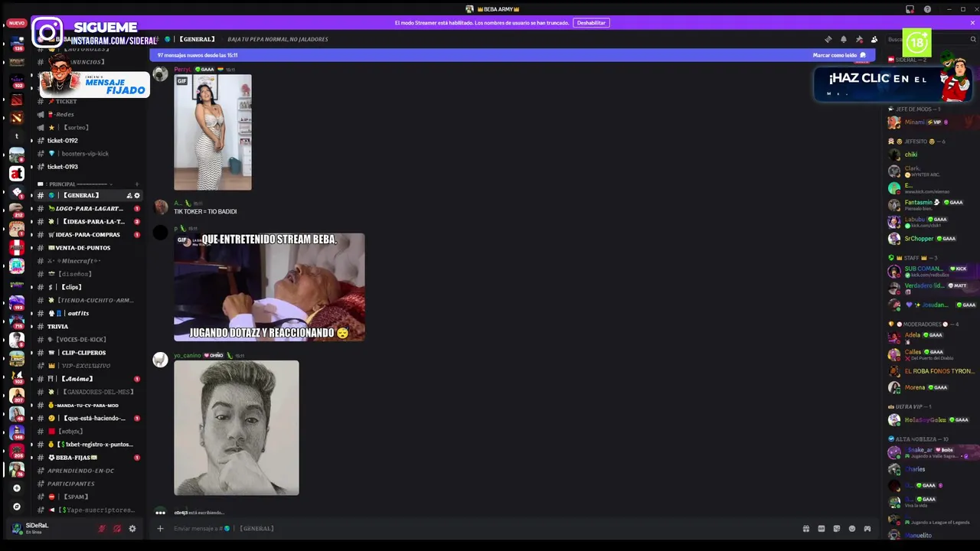Open the threads icon in channel header
Screen dimensions: 980x551
click(828, 39)
